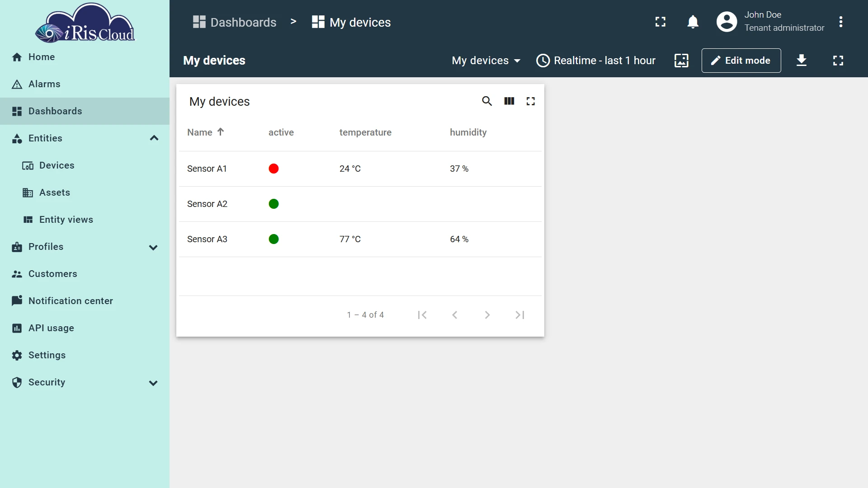Click the Alarms triangle icon in the sidebar

pyautogui.click(x=17, y=84)
